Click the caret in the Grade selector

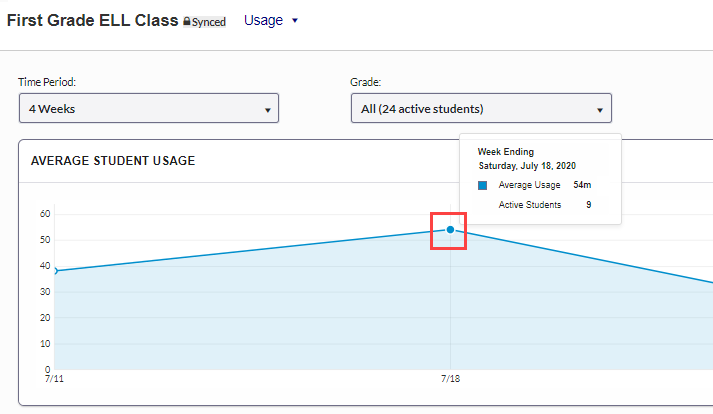(x=599, y=109)
